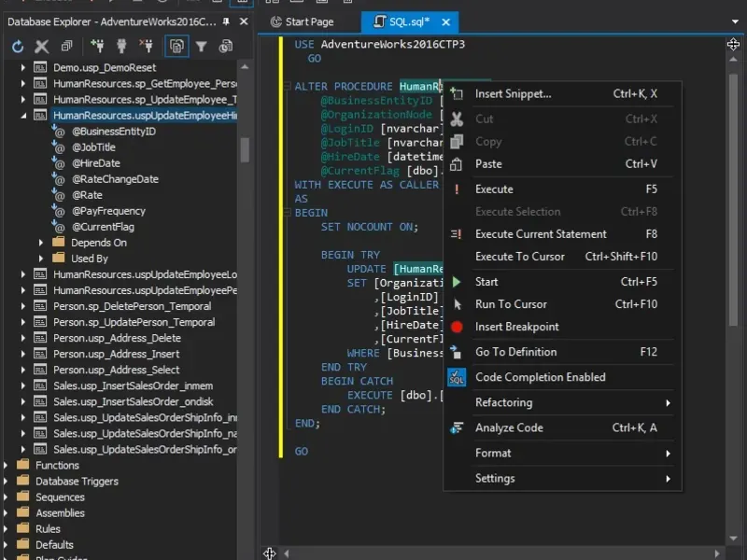Click the filter funnel icon
Viewport: 747px width, 560px height.
click(x=201, y=46)
